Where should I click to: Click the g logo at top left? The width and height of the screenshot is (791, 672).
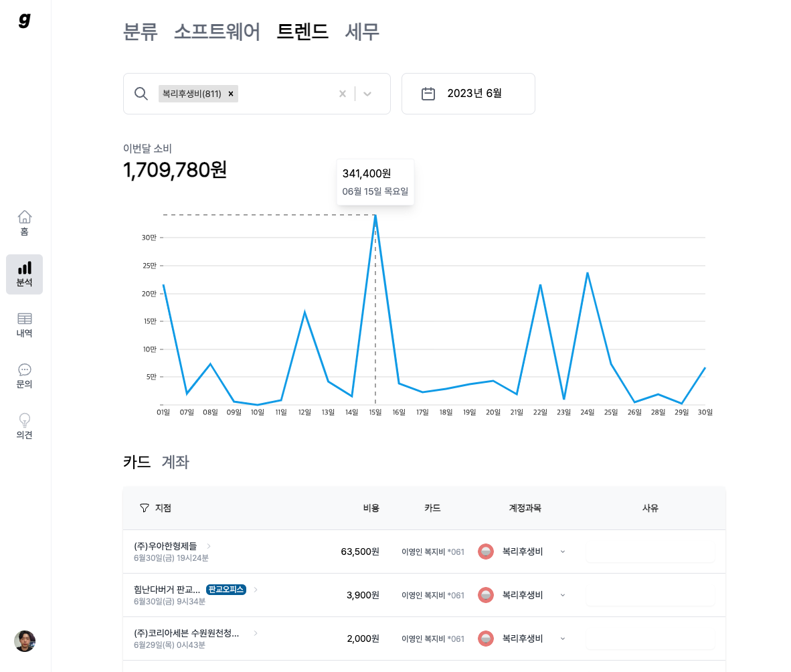click(24, 21)
